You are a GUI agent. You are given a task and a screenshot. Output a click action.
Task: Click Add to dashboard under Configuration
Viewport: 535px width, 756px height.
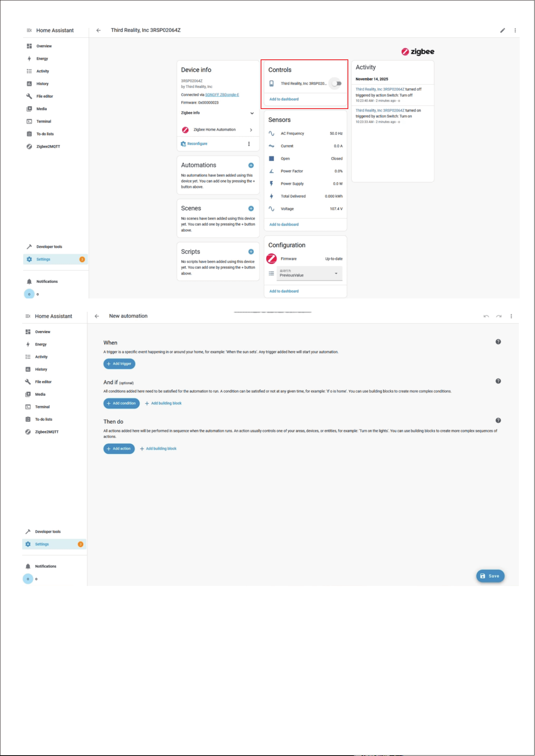click(x=284, y=291)
